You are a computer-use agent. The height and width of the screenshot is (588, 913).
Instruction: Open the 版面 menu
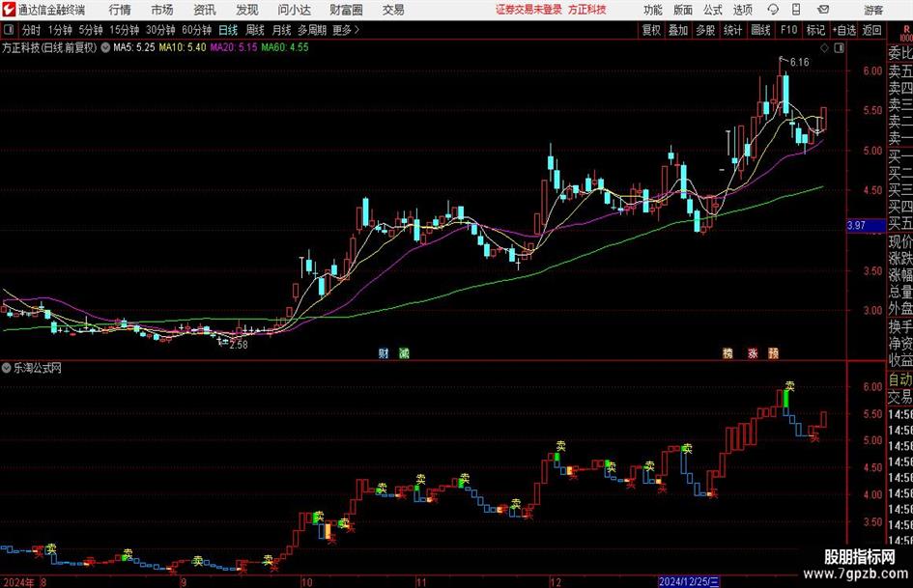tap(682, 10)
